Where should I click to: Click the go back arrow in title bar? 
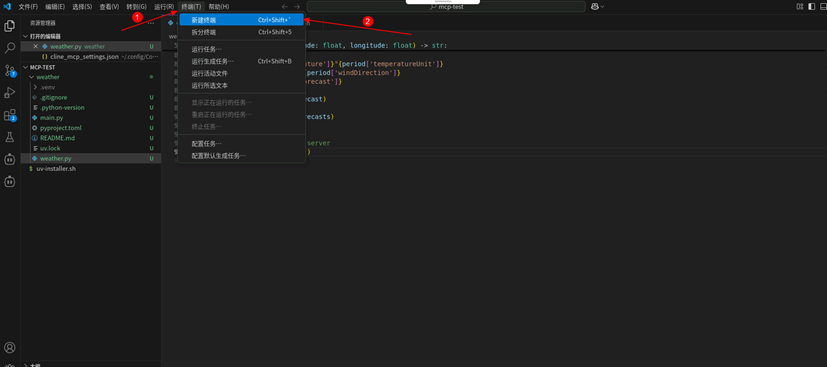(x=285, y=6)
